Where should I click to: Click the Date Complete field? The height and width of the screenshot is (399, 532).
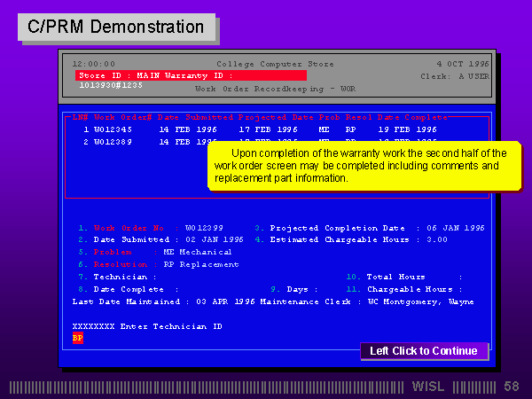tap(213, 289)
